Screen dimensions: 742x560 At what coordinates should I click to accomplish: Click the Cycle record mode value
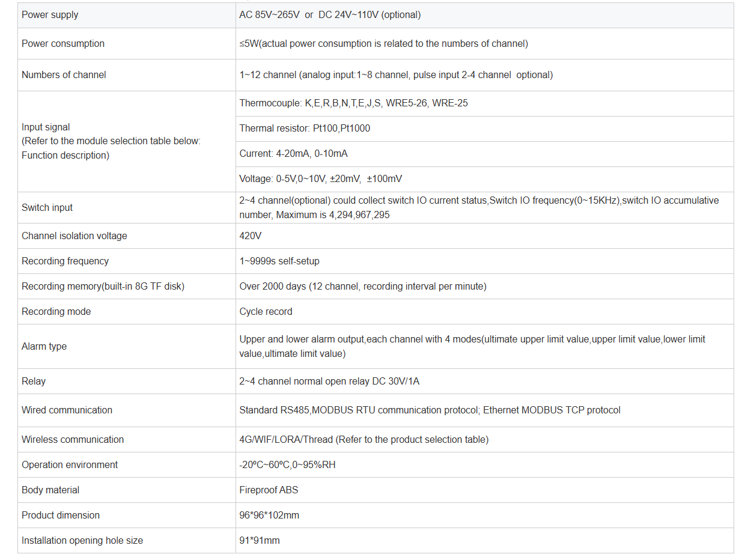(x=266, y=312)
